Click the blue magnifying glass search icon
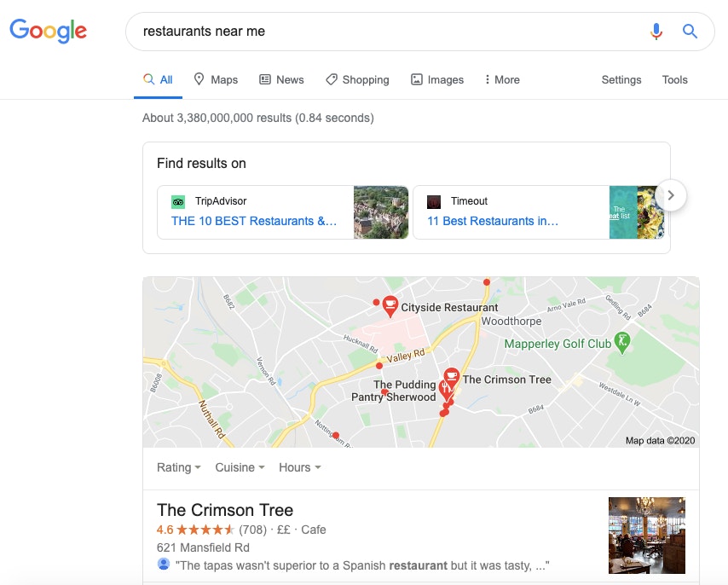728x585 pixels. pos(690,32)
